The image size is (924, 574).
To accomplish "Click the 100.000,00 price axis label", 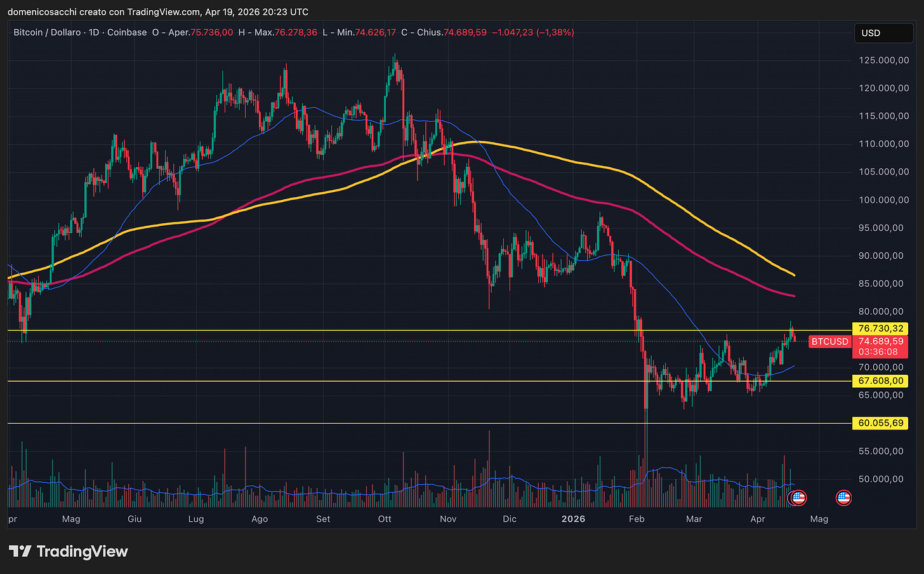I will click(x=884, y=200).
